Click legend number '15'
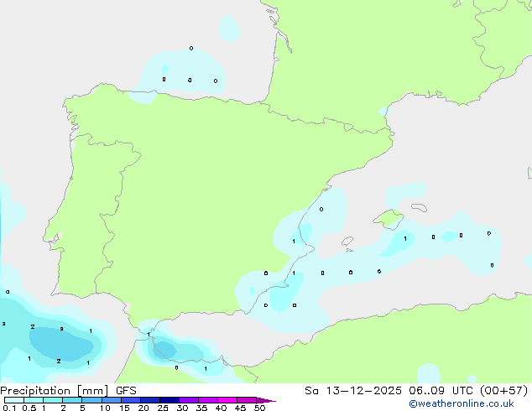This screenshot has width=532, height=411. pos(124,408)
